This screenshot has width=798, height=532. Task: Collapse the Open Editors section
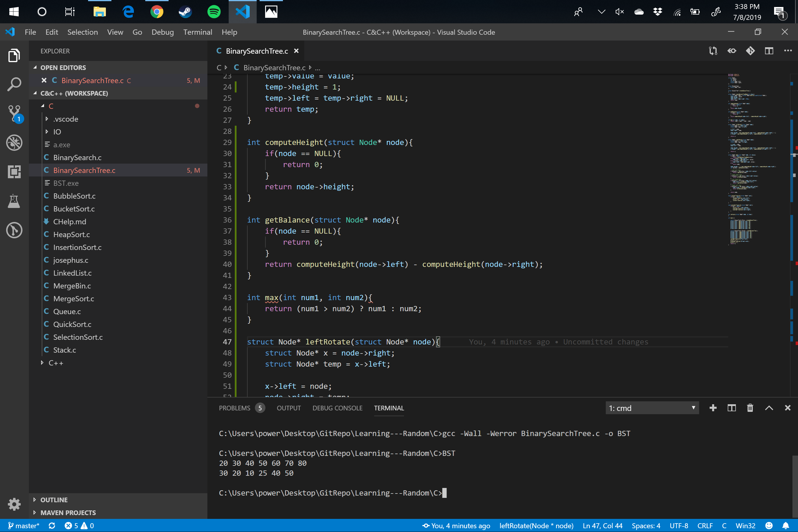click(x=35, y=67)
